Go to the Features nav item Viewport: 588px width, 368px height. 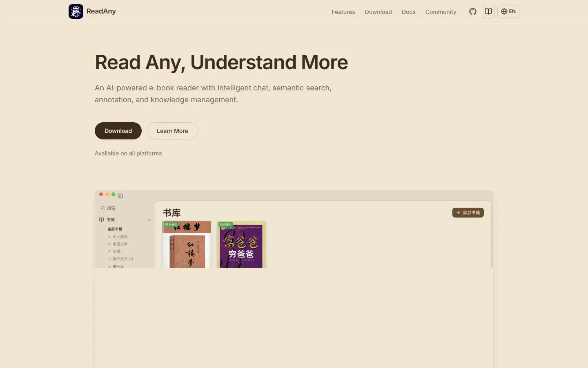pos(343,12)
